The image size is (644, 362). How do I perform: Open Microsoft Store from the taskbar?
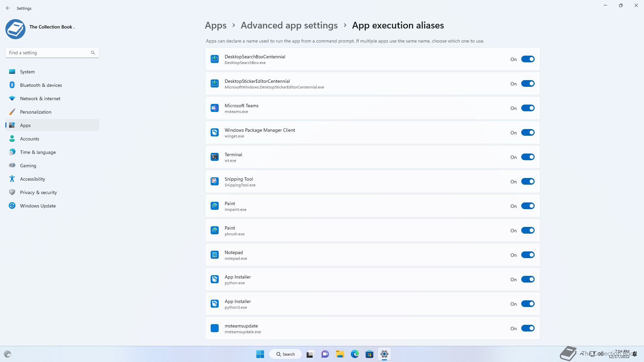click(369, 354)
